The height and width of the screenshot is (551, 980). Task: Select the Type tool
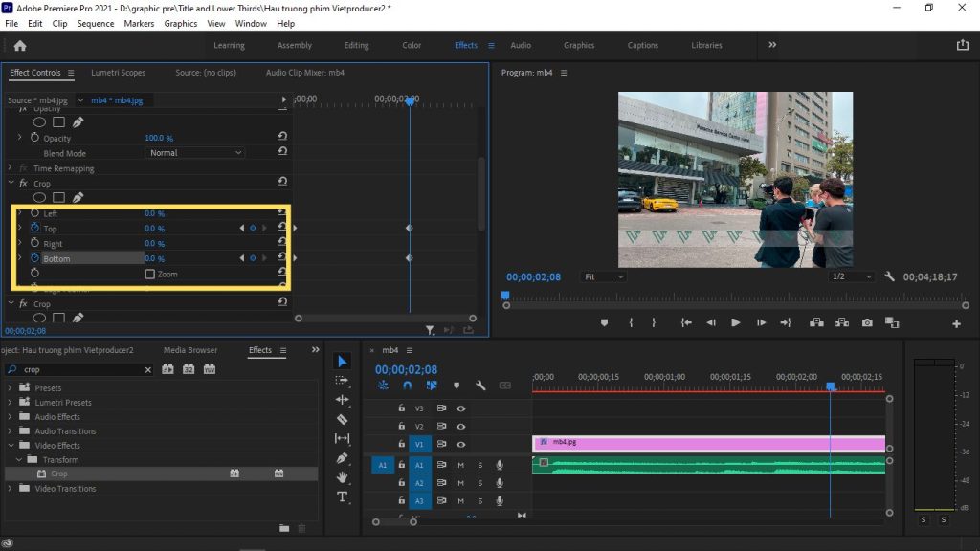click(343, 496)
